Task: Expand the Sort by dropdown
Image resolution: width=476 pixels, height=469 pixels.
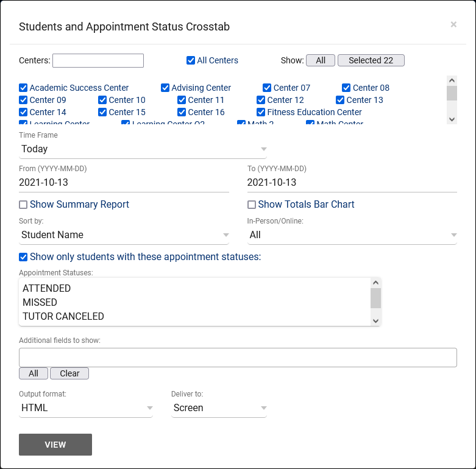Action: point(124,234)
